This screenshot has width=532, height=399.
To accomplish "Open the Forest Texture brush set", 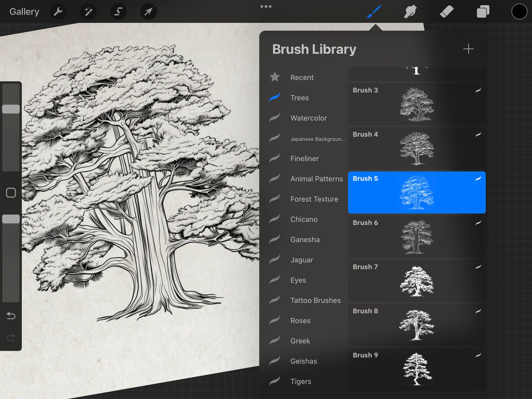I will click(x=307, y=199).
